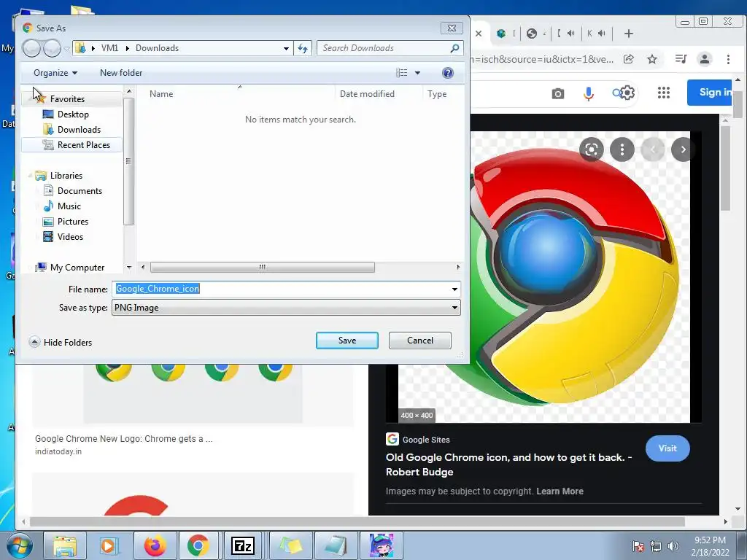Image resolution: width=747 pixels, height=560 pixels.
Task: Sort by the Name column header
Action: pyautogui.click(x=161, y=94)
